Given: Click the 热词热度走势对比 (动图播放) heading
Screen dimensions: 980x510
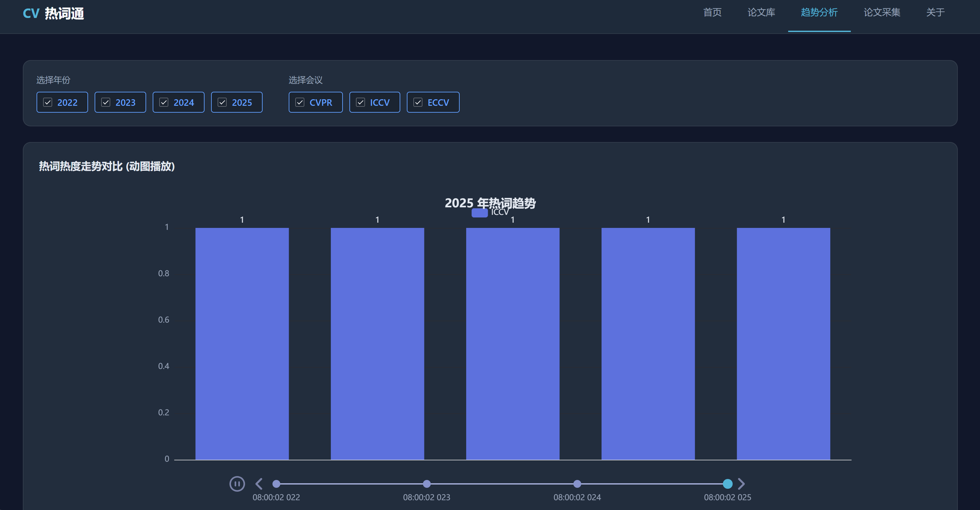Looking at the screenshot, I should point(107,167).
